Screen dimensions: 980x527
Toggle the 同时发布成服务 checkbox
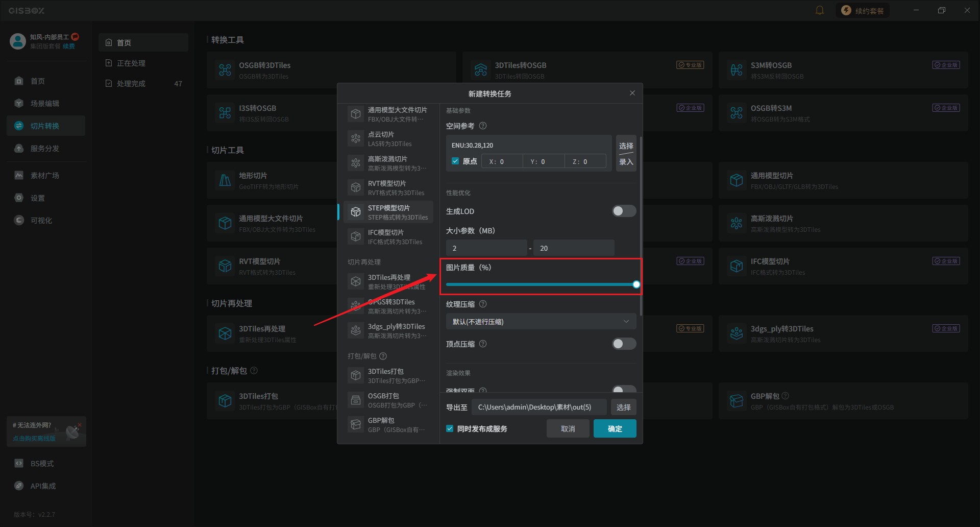[x=450, y=428]
